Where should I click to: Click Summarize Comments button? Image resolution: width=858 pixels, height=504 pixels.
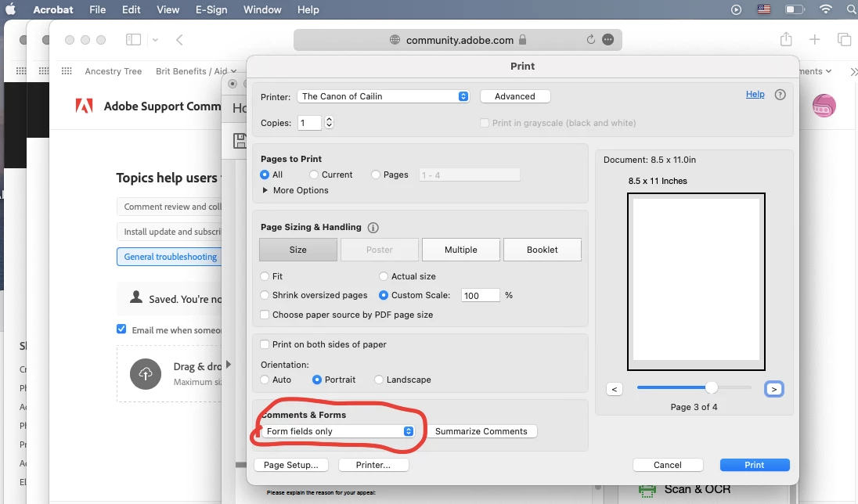pyautogui.click(x=481, y=431)
